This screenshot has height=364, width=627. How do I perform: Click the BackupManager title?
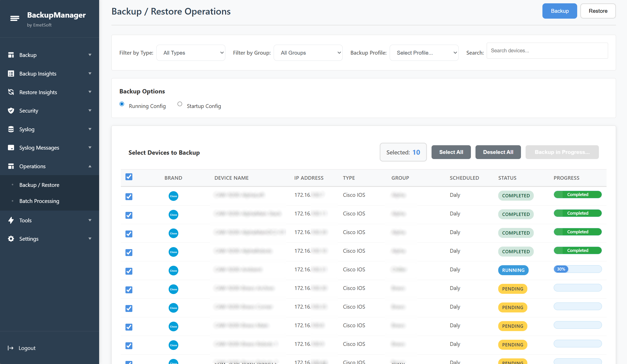[56, 15]
